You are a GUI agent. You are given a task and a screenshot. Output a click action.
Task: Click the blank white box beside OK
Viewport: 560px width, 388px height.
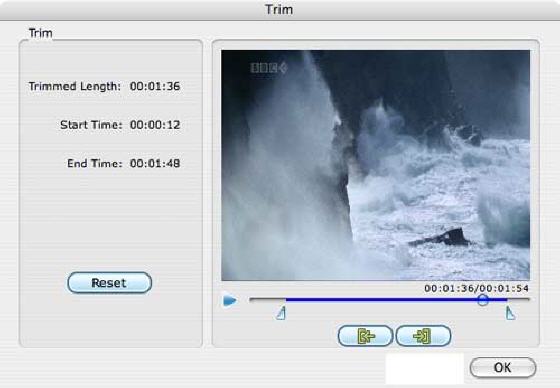pyautogui.click(x=424, y=368)
